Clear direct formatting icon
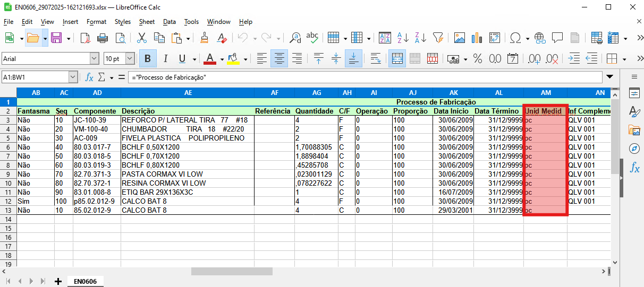The width and height of the screenshot is (644, 287). pos(222,38)
